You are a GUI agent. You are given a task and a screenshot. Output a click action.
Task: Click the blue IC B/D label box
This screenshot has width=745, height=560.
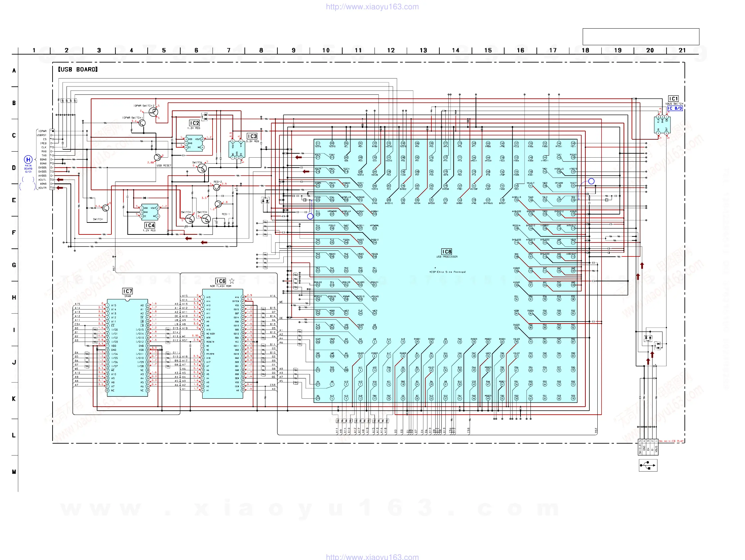point(674,108)
